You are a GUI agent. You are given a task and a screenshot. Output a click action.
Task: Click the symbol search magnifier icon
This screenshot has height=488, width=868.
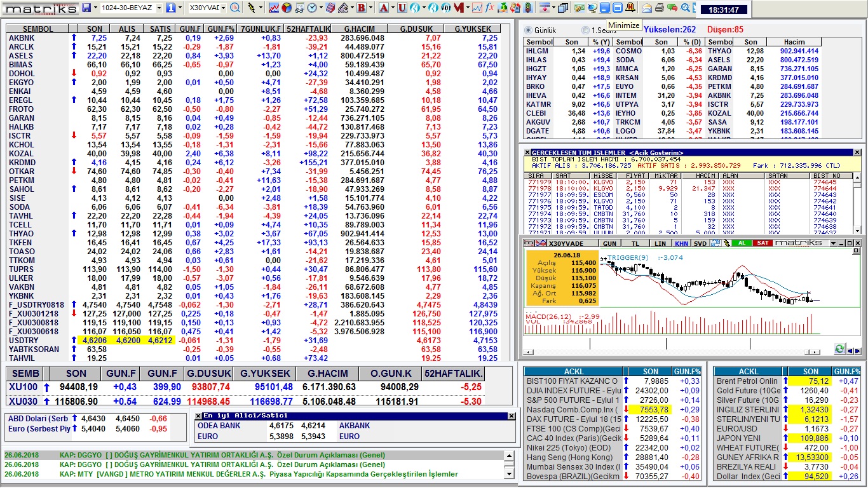(x=235, y=8)
